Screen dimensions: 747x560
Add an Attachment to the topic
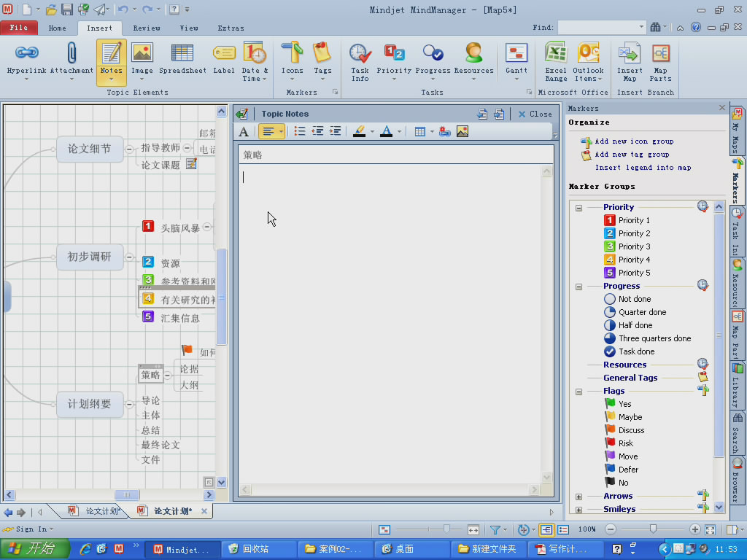(x=71, y=61)
